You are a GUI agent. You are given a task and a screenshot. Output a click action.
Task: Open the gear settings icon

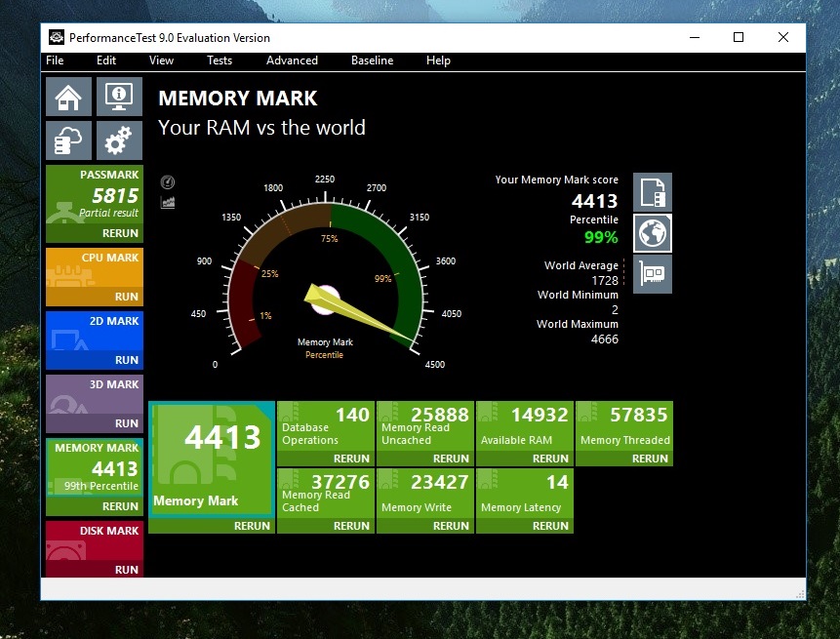[119, 140]
